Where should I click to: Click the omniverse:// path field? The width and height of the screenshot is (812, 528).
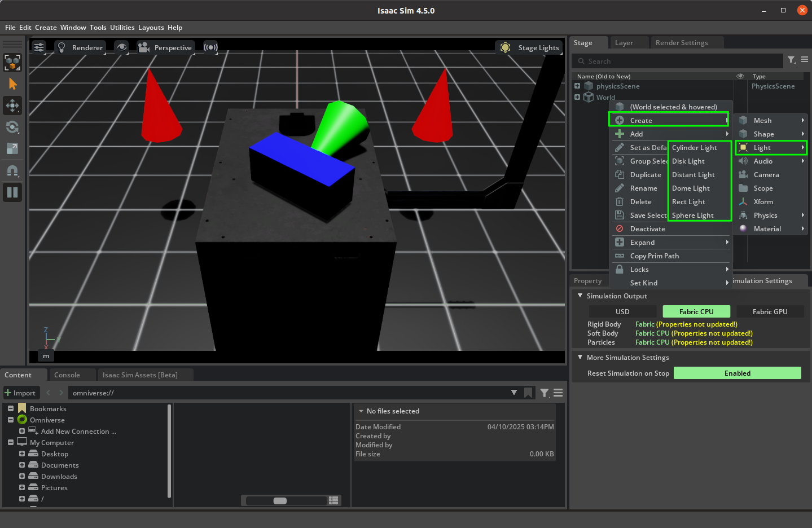[x=288, y=393]
